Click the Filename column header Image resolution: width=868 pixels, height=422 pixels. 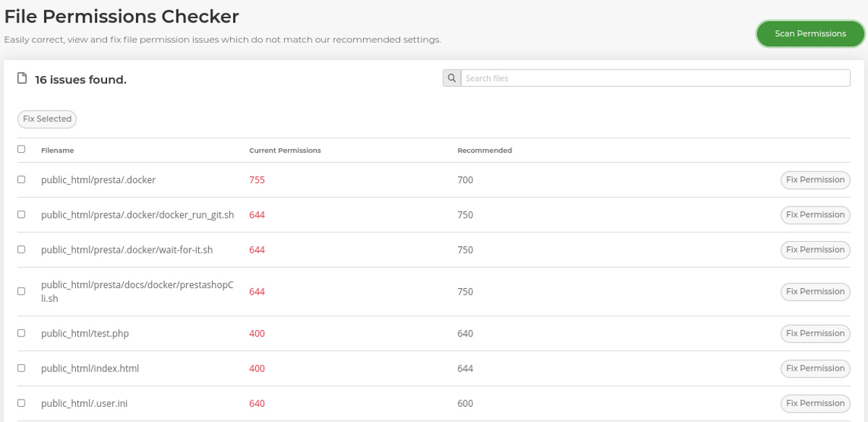click(x=58, y=151)
